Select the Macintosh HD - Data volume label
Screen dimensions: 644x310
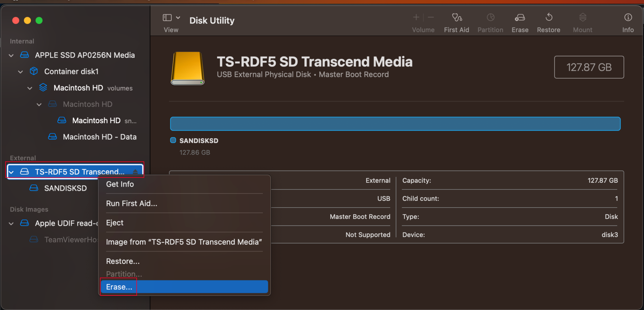(100, 137)
